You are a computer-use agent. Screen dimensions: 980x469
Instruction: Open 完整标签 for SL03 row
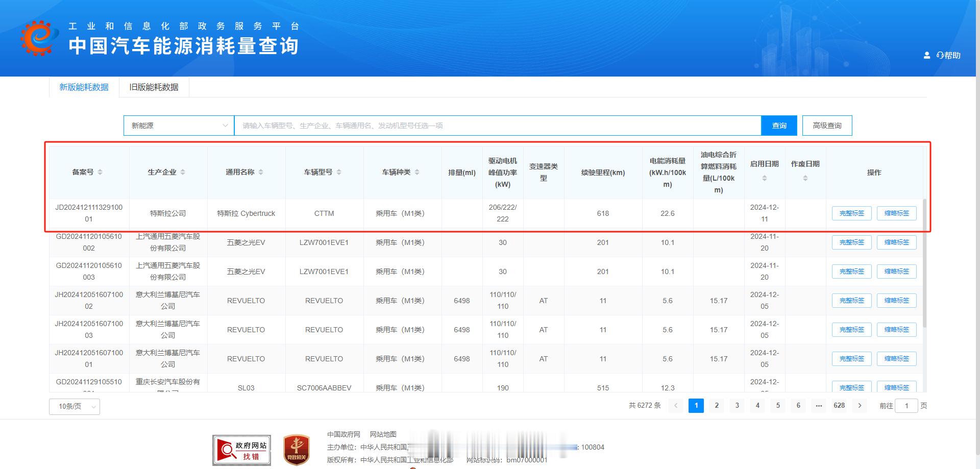coord(851,387)
